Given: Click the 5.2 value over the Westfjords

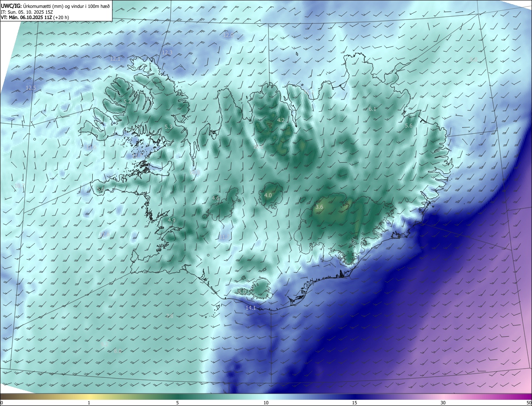Looking at the screenshot, I should (128, 101).
